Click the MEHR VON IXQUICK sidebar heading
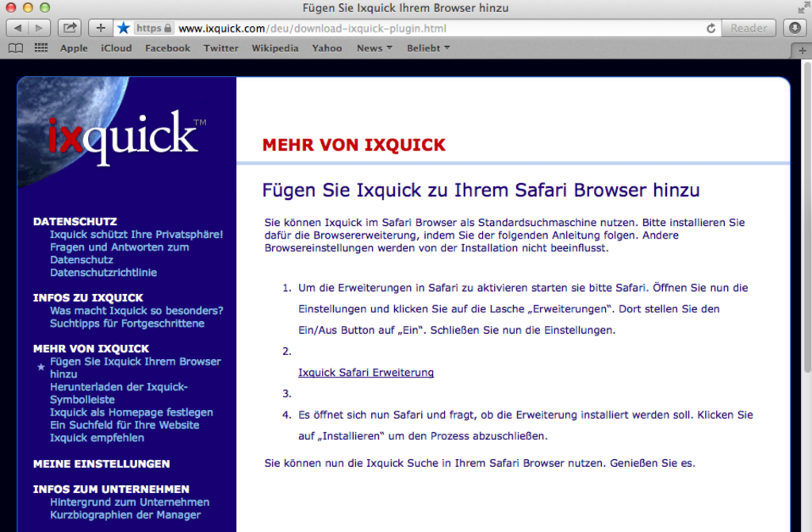 pos(91,349)
